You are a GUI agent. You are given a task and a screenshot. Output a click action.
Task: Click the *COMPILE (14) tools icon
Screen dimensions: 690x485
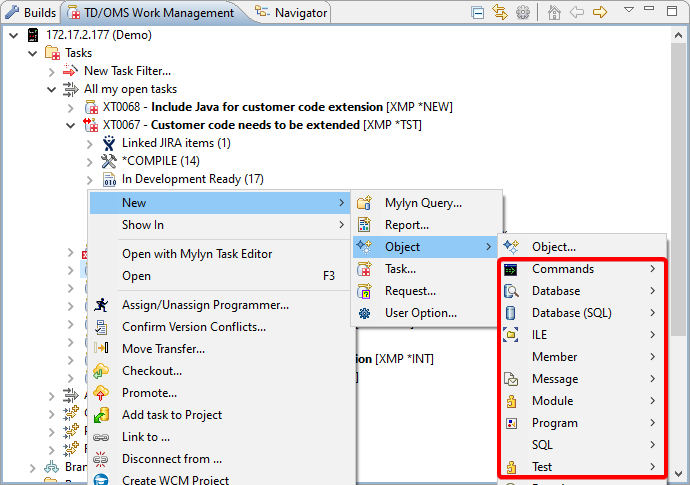click(x=109, y=161)
